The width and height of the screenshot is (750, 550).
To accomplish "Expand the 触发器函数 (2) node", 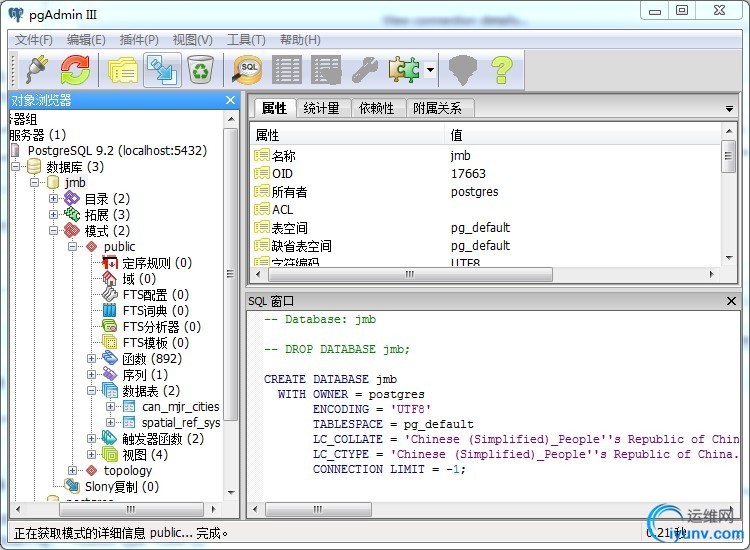I will coord(91,439).
